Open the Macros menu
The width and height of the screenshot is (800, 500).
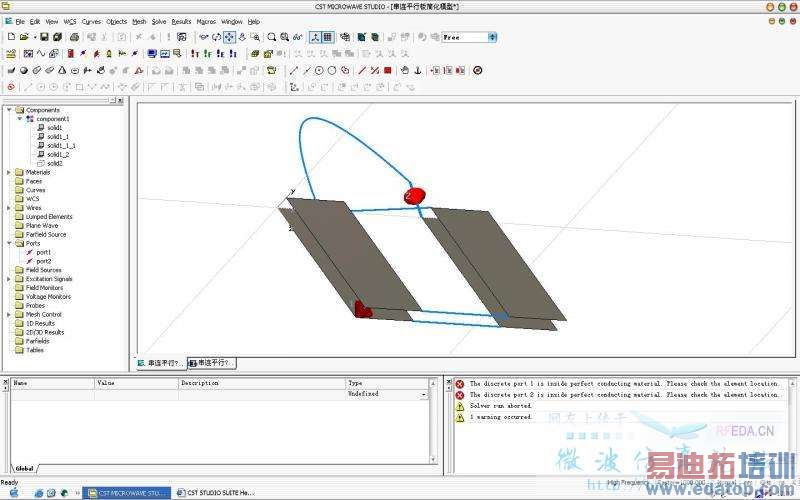(206, 22)
